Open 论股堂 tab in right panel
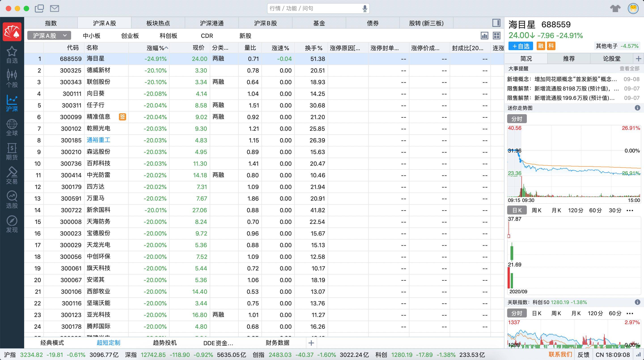 click(612, 59)
